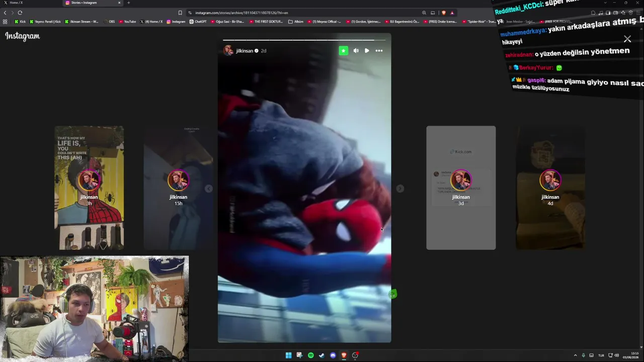Open the ilkinsan Stream bookmark
This screenshot has height=362, width=644.
(82, 22)
